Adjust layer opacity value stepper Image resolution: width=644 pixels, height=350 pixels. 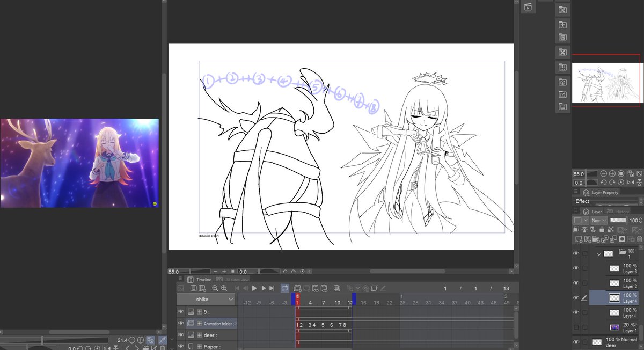click(x=641, y=220)
